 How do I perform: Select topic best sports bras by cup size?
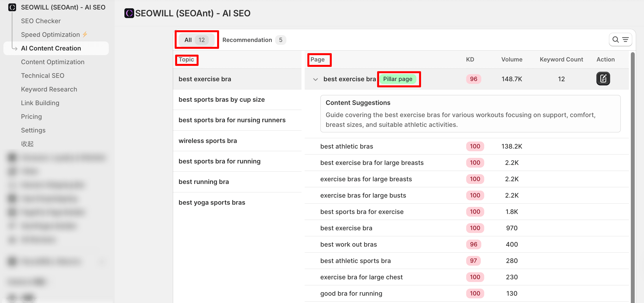(x=221, y=100)
